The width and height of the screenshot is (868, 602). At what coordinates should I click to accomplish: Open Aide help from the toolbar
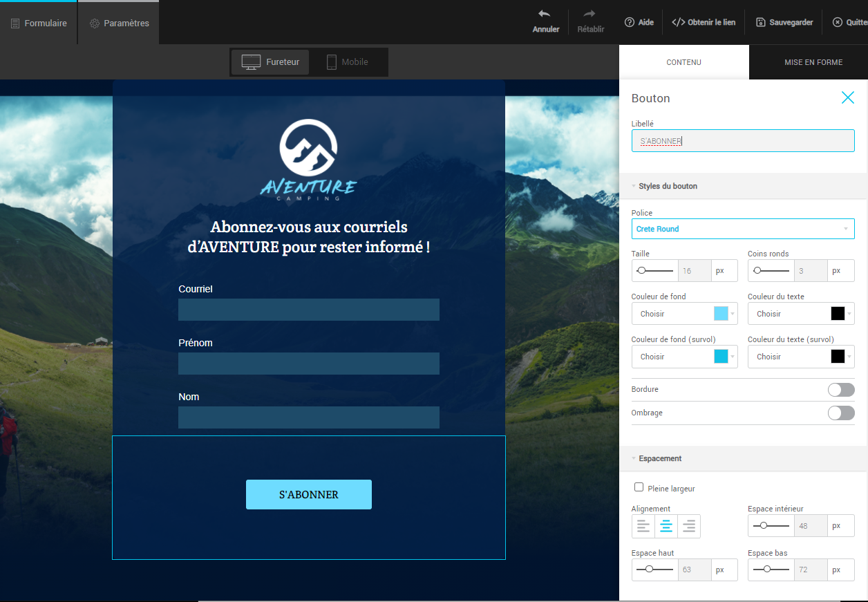click(x=639, y=22)
